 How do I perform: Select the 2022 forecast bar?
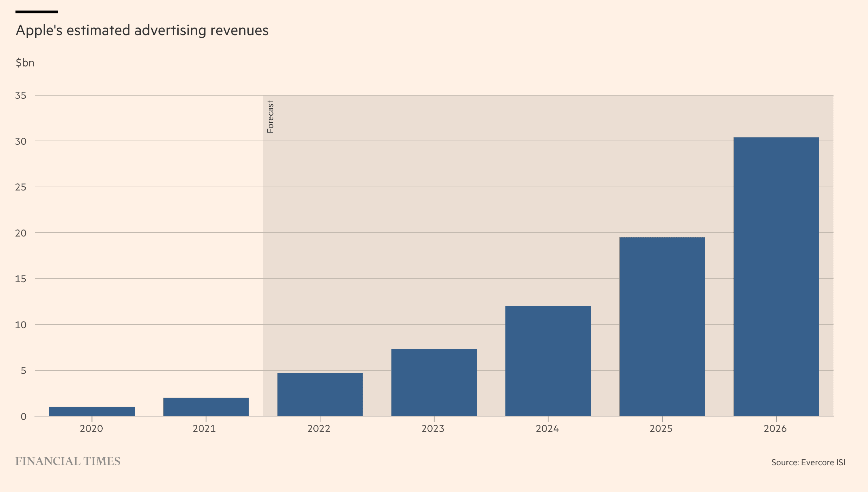click(x=320, y=395)
